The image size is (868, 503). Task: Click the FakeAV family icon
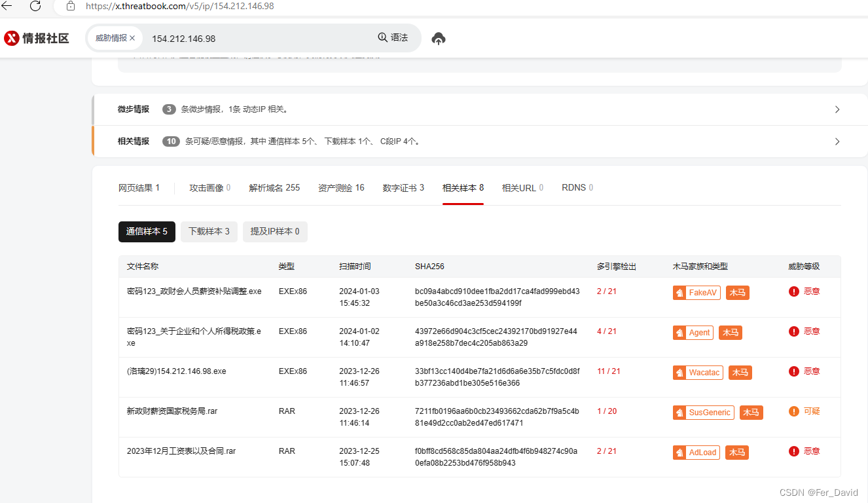tap(679, 293)
